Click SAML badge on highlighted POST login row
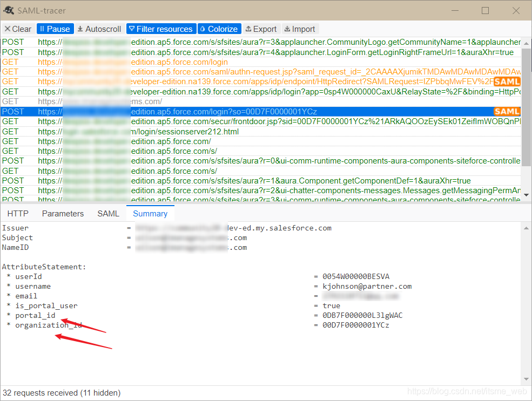Screen dimensions: 532x401 point(507,111)
